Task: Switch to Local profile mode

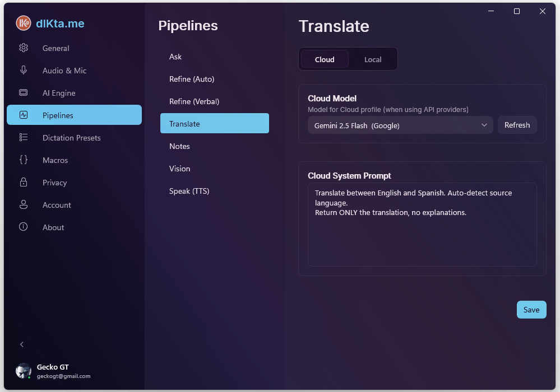Action: (373, 59)
